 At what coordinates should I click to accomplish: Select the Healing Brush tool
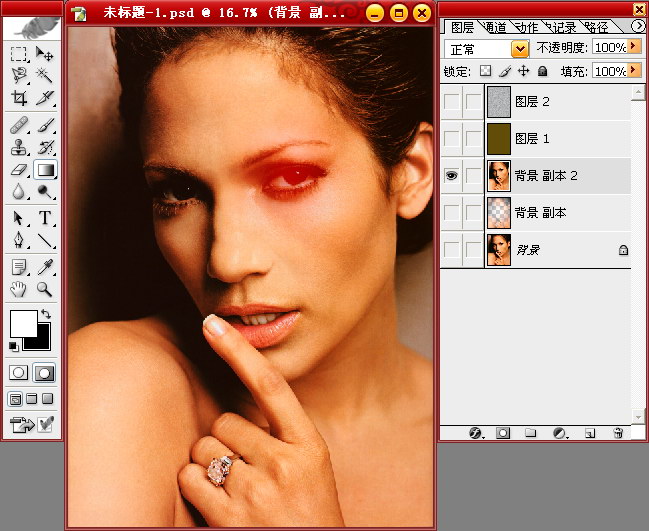pyautogui.click(x=19, y=125)
